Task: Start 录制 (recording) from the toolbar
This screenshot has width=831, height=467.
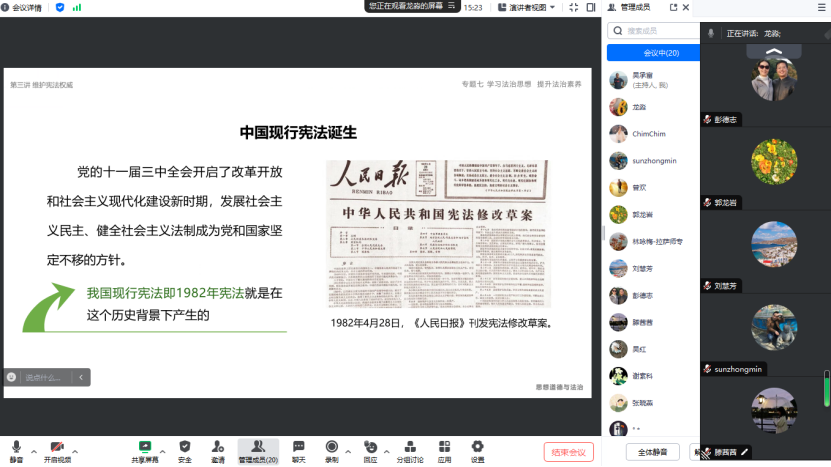Action: [331, 448]
